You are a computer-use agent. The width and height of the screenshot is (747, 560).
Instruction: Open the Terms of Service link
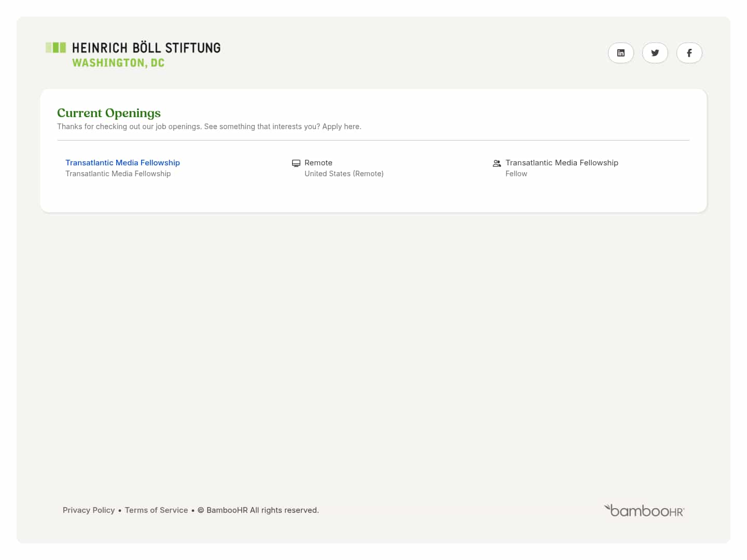click(x=156, y=510)
